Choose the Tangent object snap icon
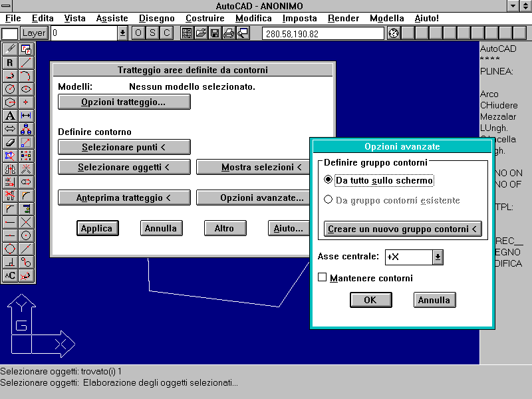Viewport: 532px width, 399px height. [26, 262]
